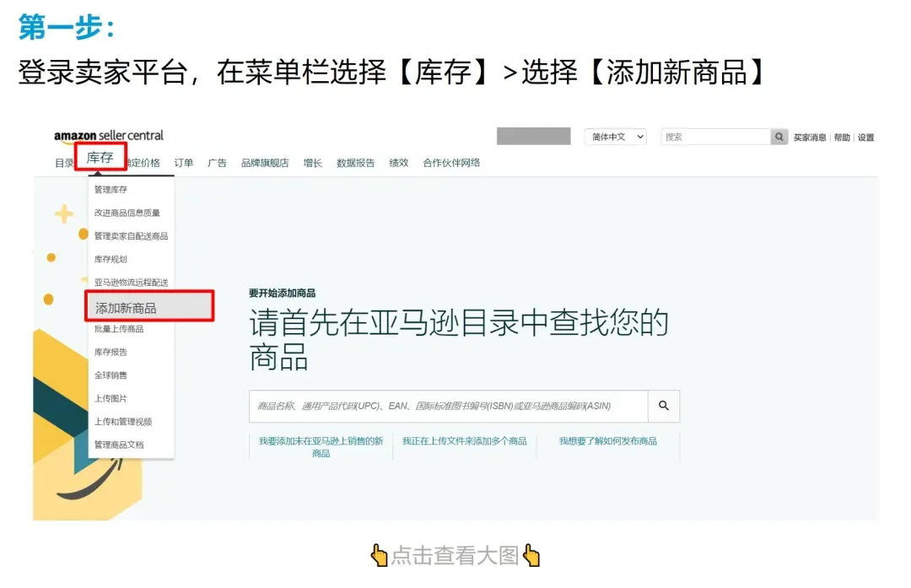Click the top 搜索 input field
911x588 pixels.
[716, 138]
